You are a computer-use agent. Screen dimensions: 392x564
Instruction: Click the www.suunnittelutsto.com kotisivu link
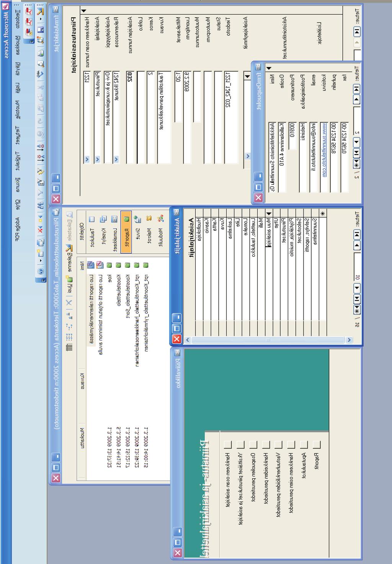(325, 150)
